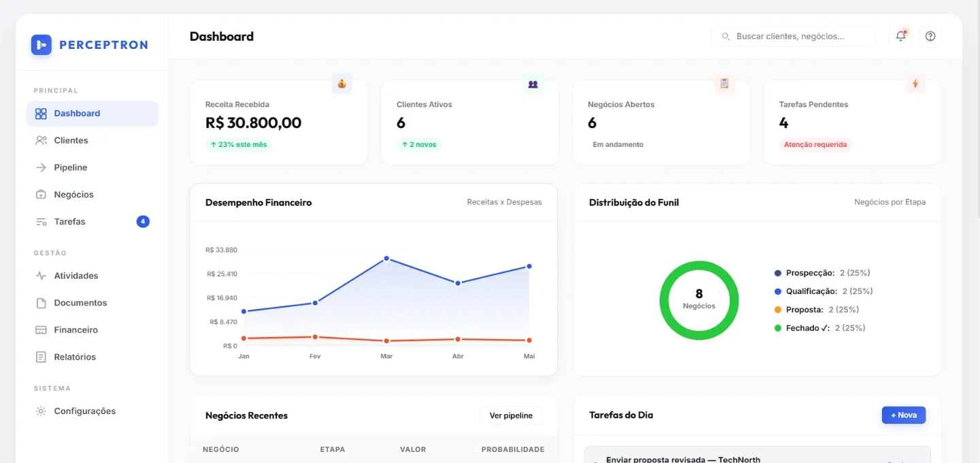980x463 pixels.
Task: Go to Clientes in the sidebar
Action: point(92,140)
